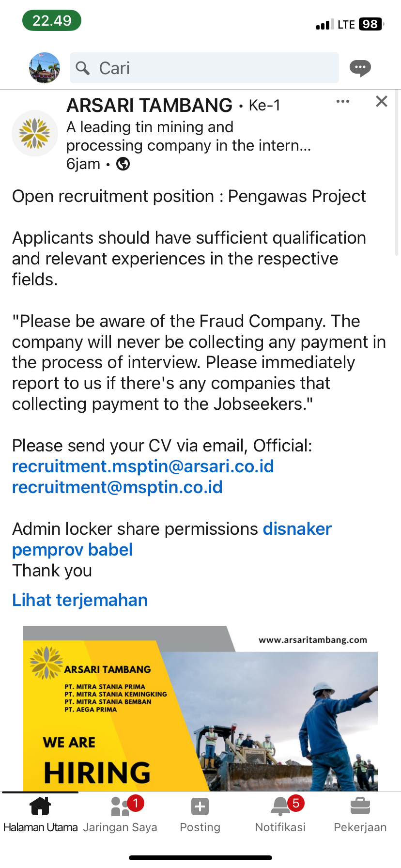
Task: Open the ARSARI TAMBANG company logo
Action: [x=35, y=133]
